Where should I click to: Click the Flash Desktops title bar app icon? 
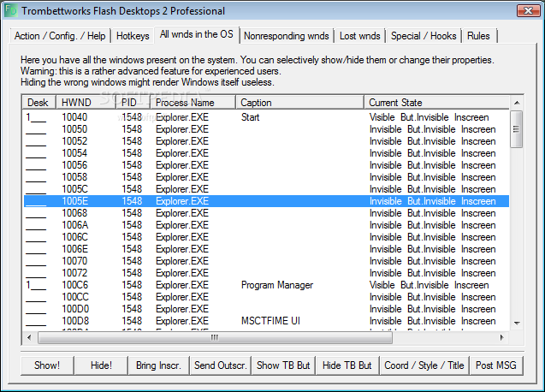click(10, 10)
